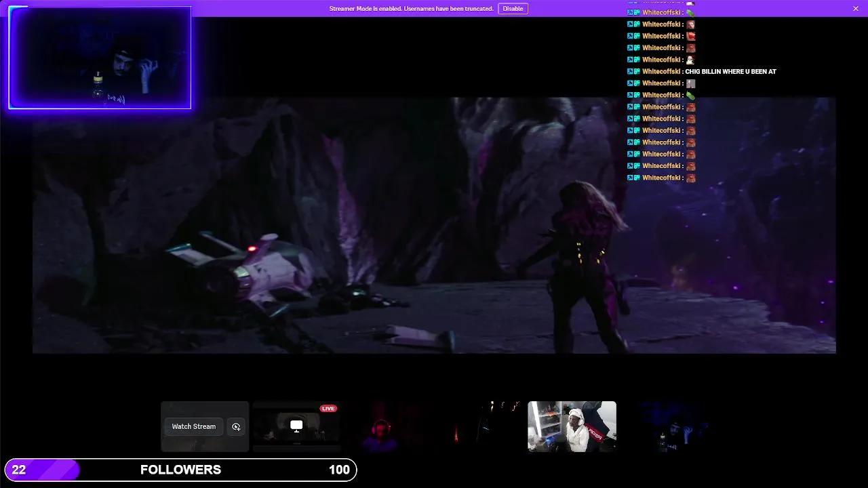Click Whitecoffski username in the CHIG BILLIN message
This screenshot has width=868, height=488.
[661, 71]
